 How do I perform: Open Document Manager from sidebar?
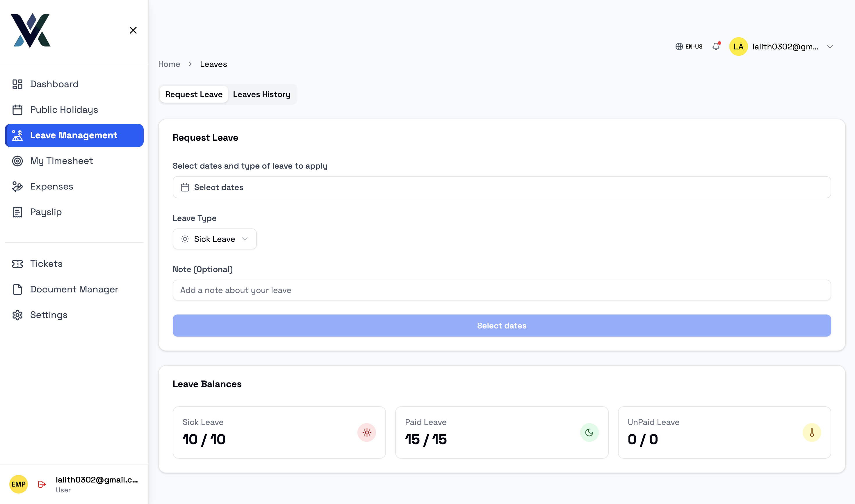74,289
